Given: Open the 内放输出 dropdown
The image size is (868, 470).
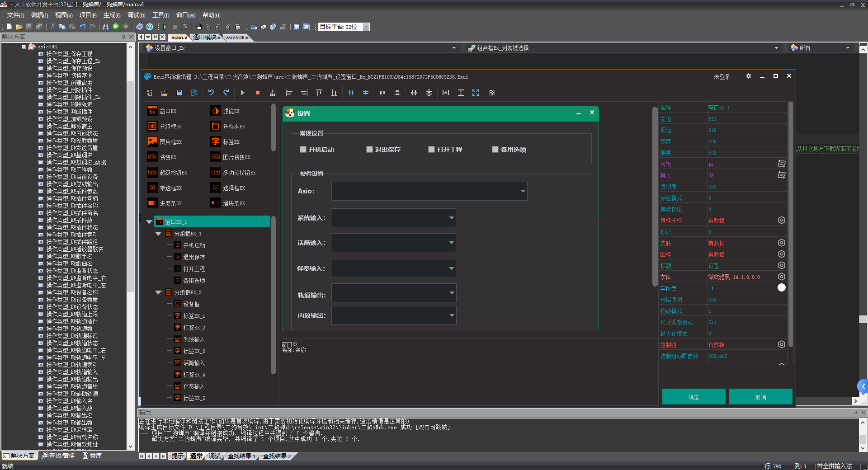Looking at the screenshot, I should [394, 315].
